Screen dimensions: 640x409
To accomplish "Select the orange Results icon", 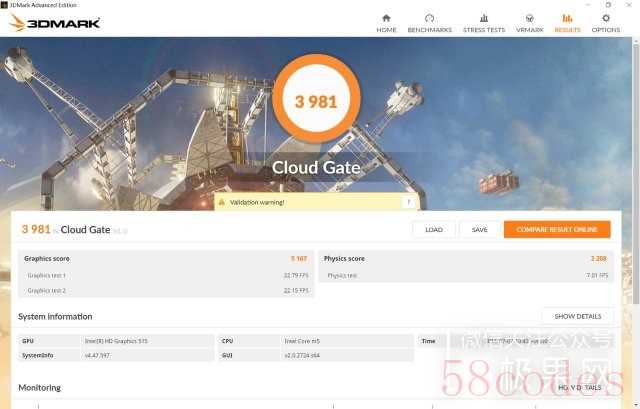I will coord(567,18).
